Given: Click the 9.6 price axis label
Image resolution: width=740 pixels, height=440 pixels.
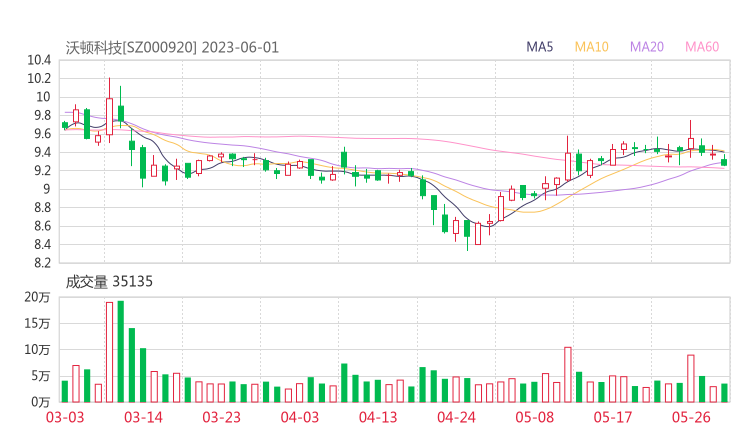Looking at the screenshot, I should pos(42,134).
